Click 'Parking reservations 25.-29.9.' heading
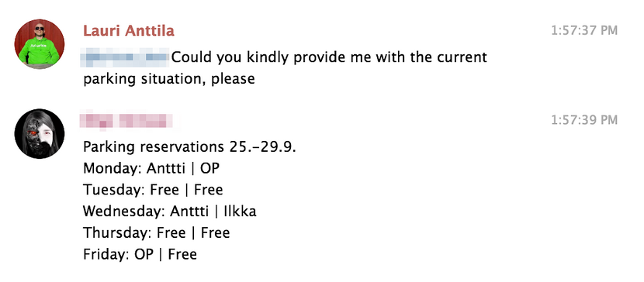The width and height of the screenshot is (644, 282). [x=189, y=146]
